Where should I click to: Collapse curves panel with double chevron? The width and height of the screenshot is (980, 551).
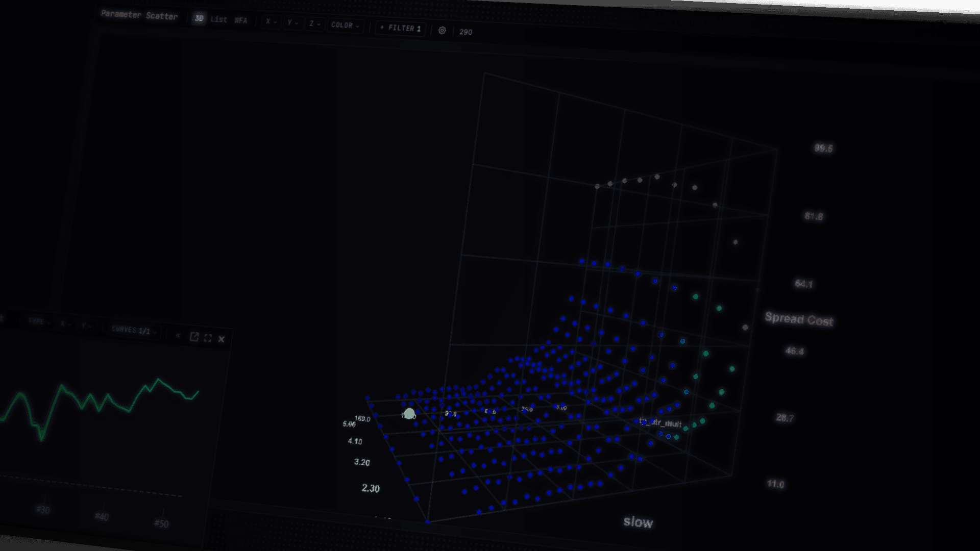point(178,335)
